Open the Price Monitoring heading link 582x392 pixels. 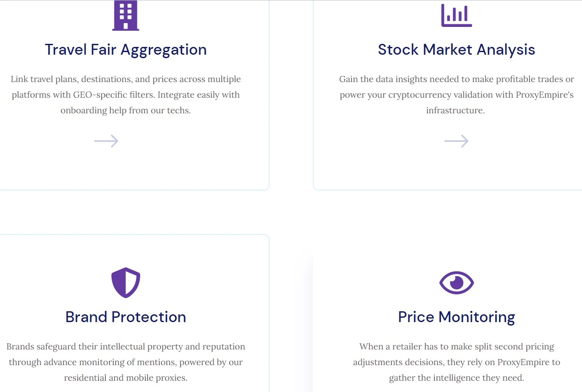tap(456, 317)
